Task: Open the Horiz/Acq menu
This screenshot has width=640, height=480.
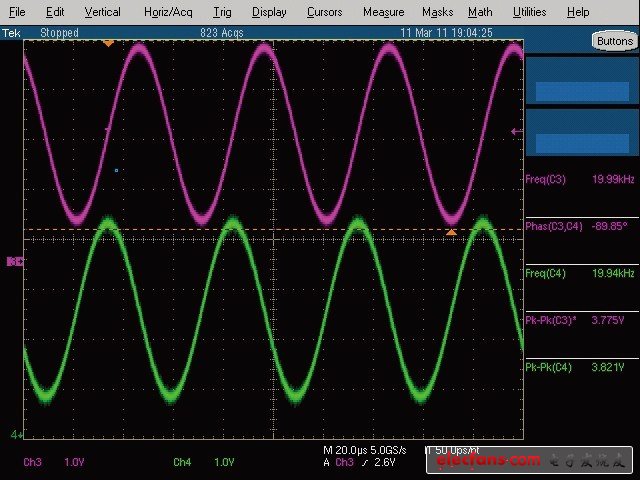Action: pyautogui.click(x=168, y=12)
